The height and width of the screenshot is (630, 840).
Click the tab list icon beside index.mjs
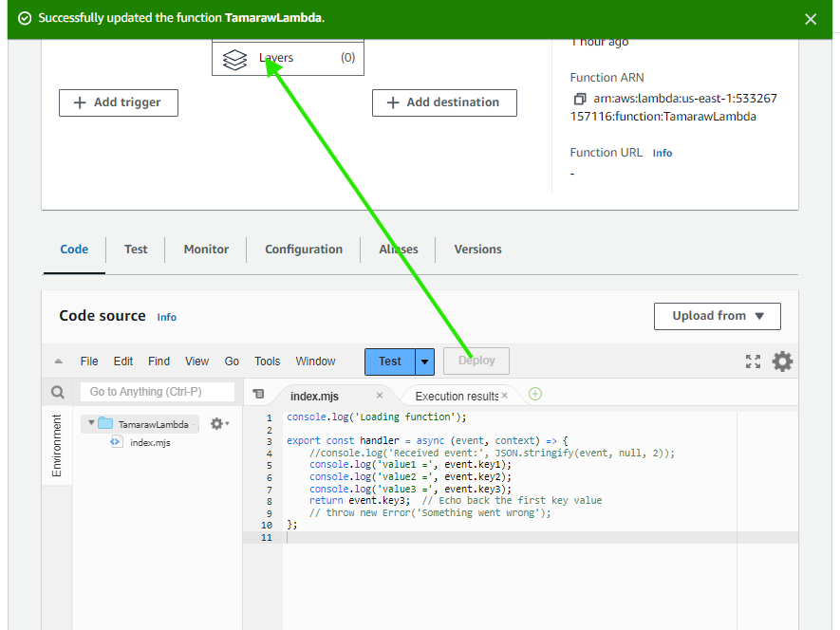[x=258, y=395]
